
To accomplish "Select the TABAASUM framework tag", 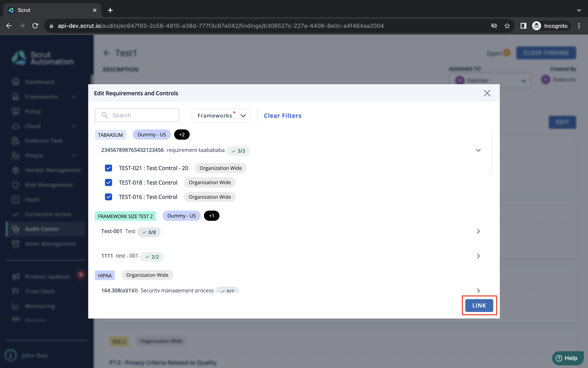I will coord(110,135).
